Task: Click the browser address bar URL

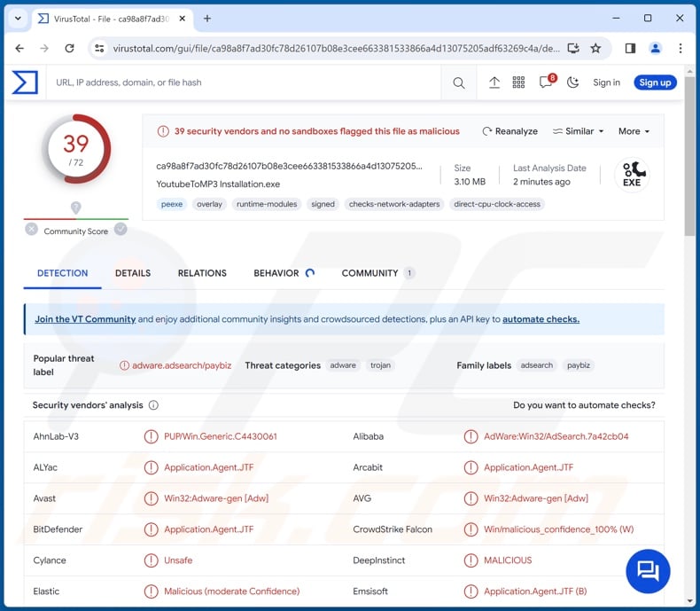Action: click(336, 48)
